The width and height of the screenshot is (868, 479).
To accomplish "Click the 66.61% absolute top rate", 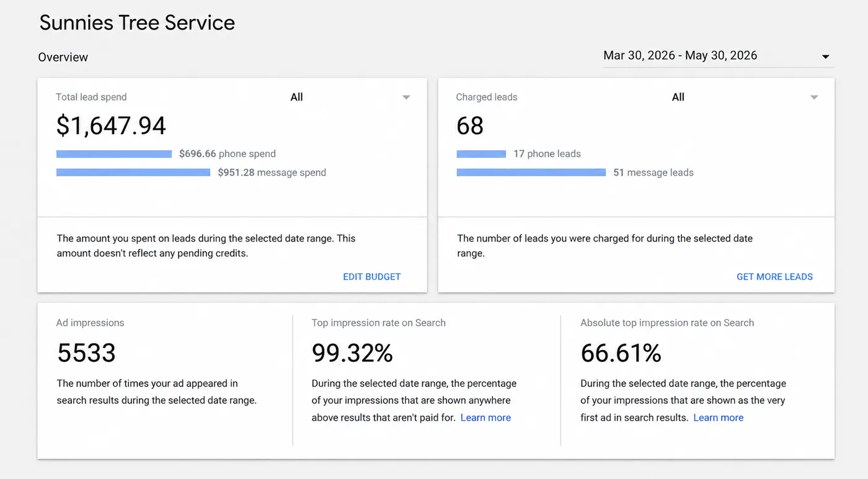I will (621, 353).
